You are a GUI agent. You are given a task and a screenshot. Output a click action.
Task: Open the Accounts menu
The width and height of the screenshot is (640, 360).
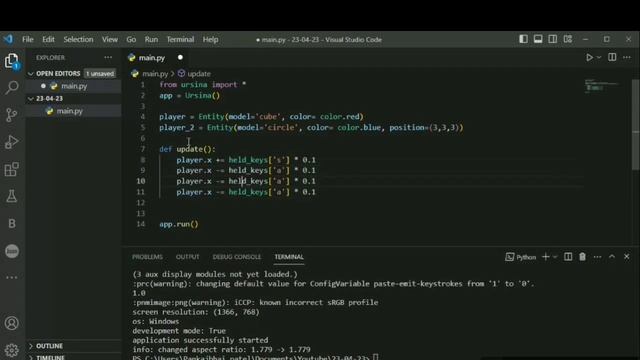[x=12, y=323]
